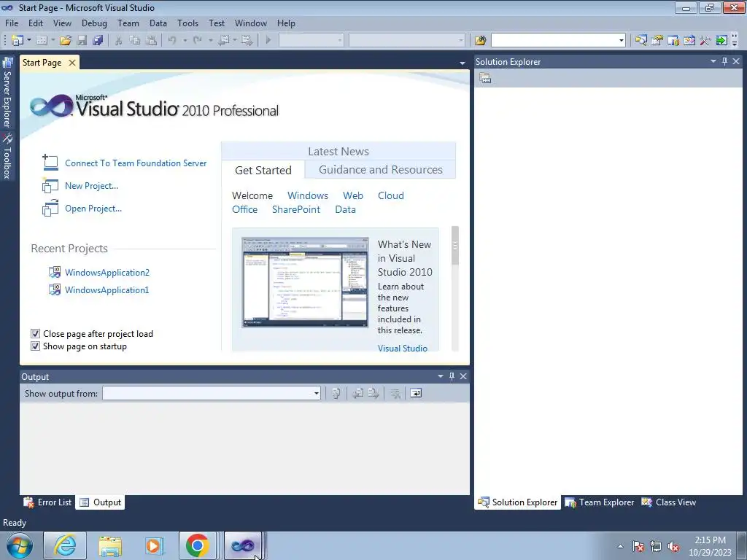Image resolution: width=747 pixels, height=560 pixels.
Task: Open the Navigate Backward dropdown arrow
Action: (235, 41)
